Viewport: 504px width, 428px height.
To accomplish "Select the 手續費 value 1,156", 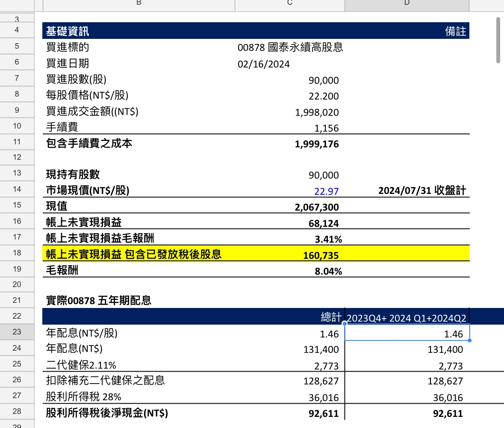I will [x=326, y=128].
